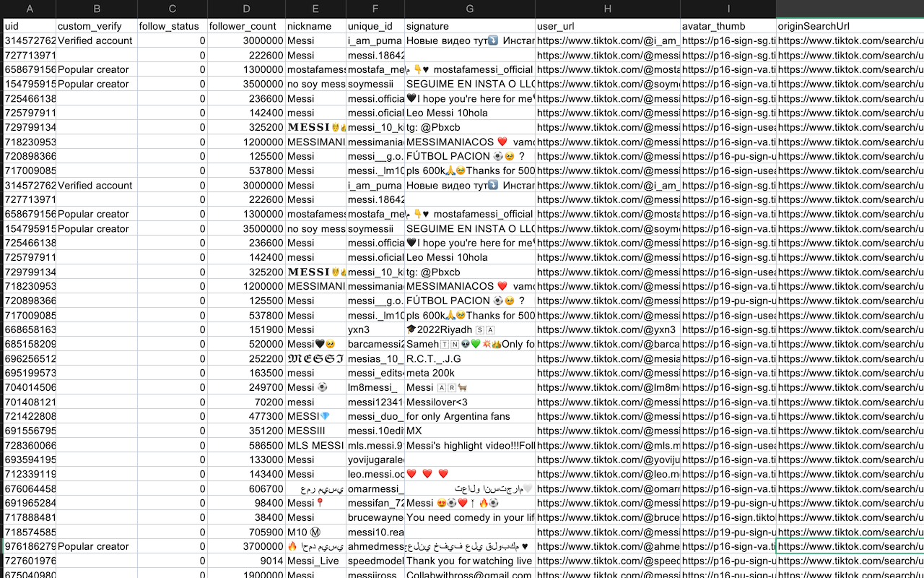
Task: Select the follower count cell 477300
Action: click(247, 416)
